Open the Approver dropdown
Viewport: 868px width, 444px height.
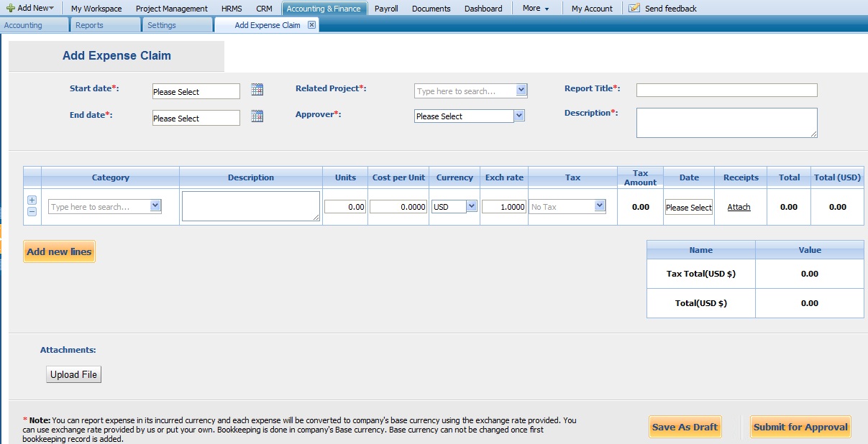[518, 116]
